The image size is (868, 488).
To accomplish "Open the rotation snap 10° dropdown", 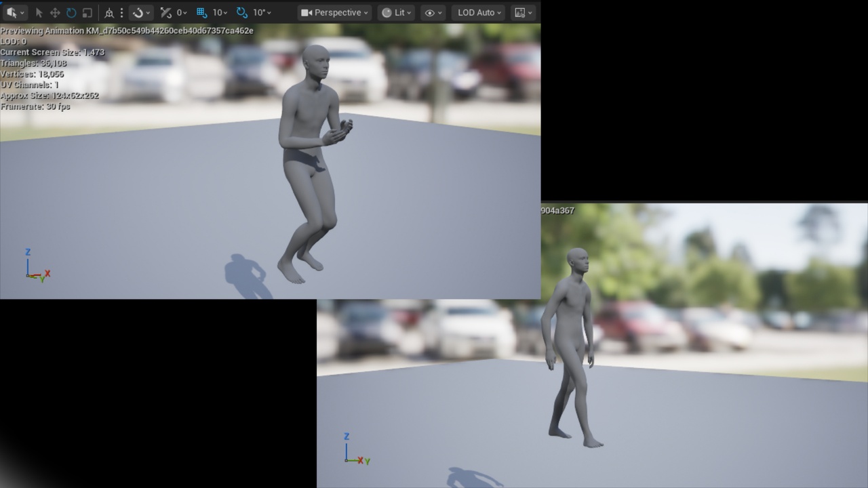I will point(262,12).
